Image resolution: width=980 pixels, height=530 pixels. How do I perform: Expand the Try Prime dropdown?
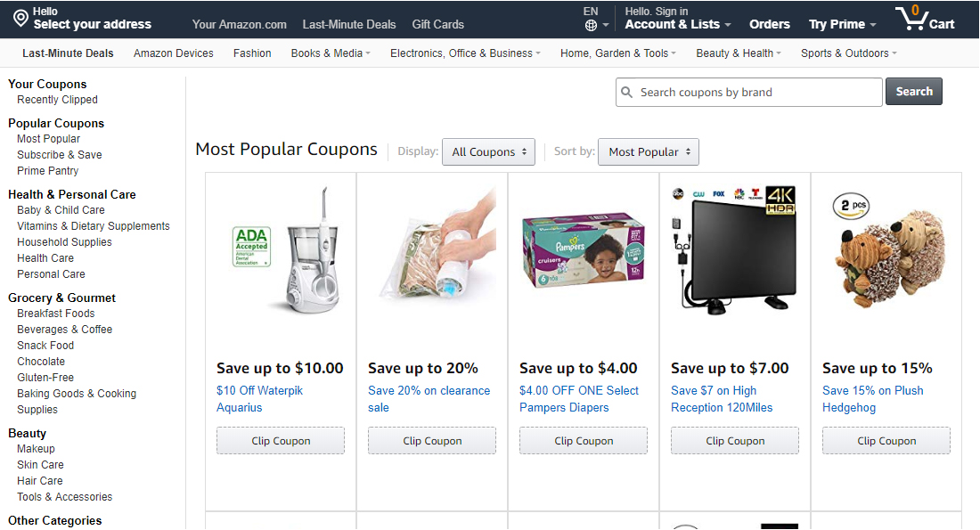(842, 24)
